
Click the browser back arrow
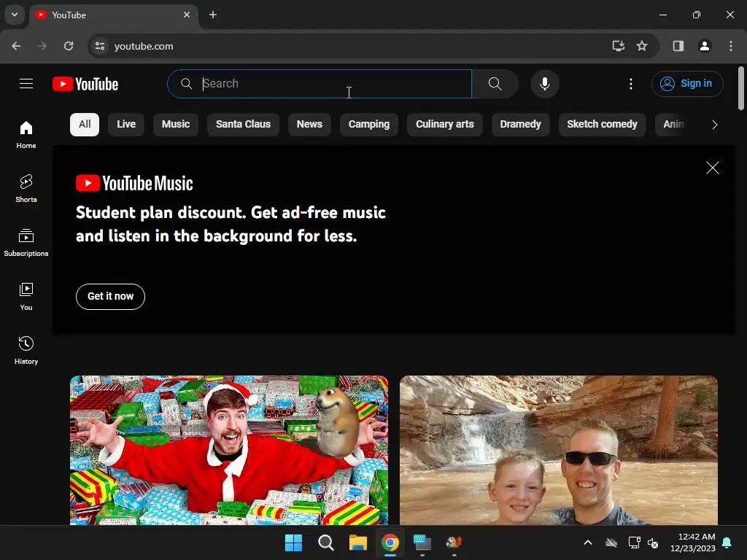[x=16, y=46]
